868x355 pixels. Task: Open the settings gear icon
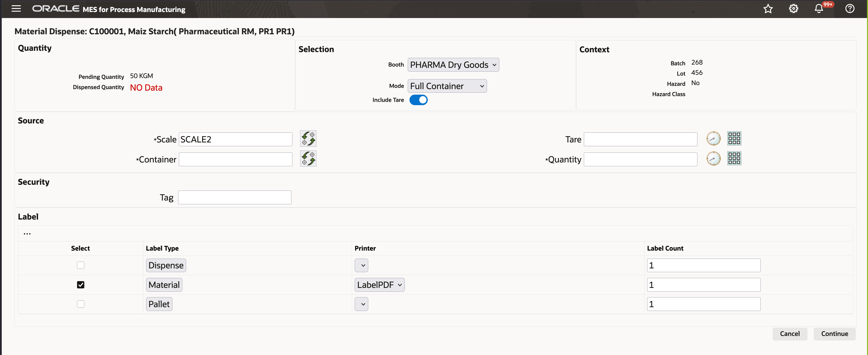coord(793,9)
